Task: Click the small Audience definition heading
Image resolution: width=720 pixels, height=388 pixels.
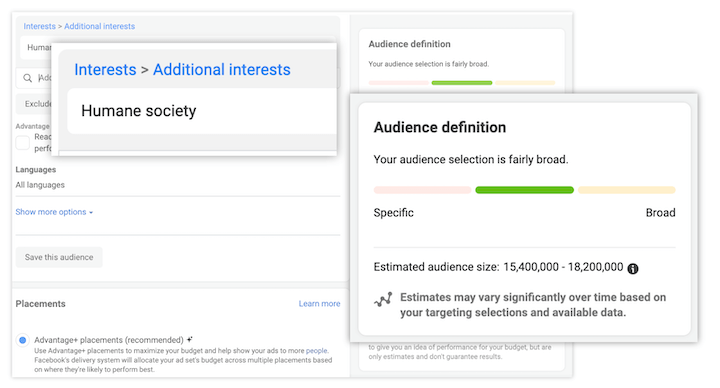Action: click(x=410, y=44)
